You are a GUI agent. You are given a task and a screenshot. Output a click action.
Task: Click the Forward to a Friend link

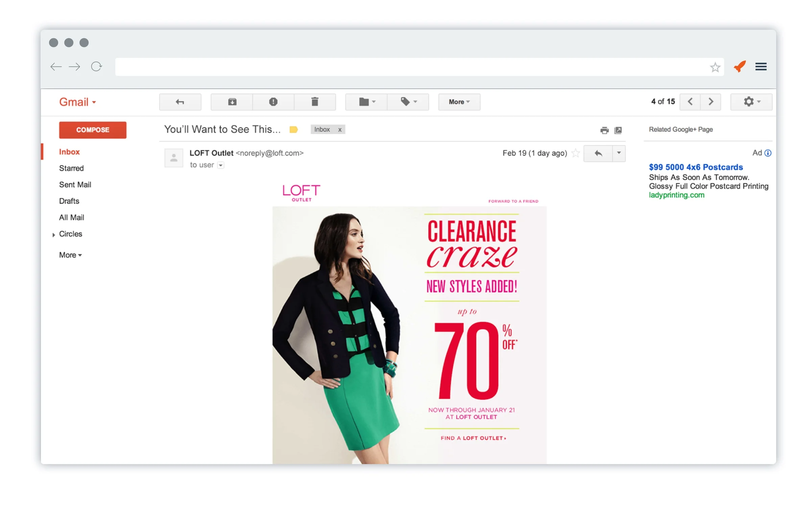[x=513, y=201]
